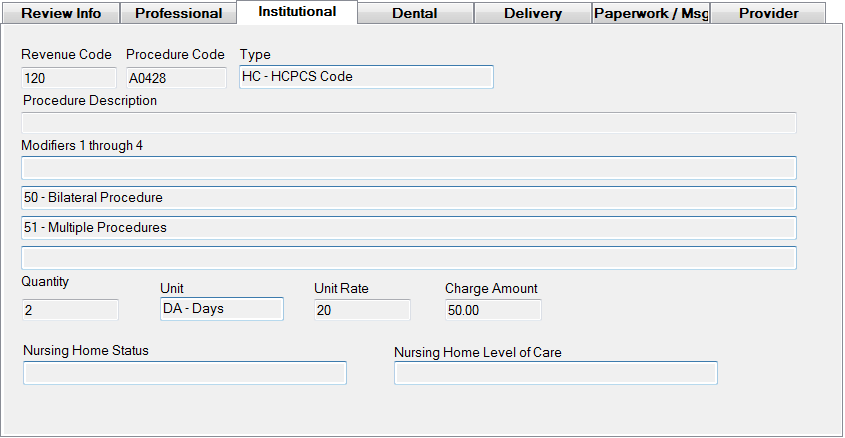Open the Type box showing HC - HCPCS Code
This screenshot has width=845, height=438.
point(366,77)
